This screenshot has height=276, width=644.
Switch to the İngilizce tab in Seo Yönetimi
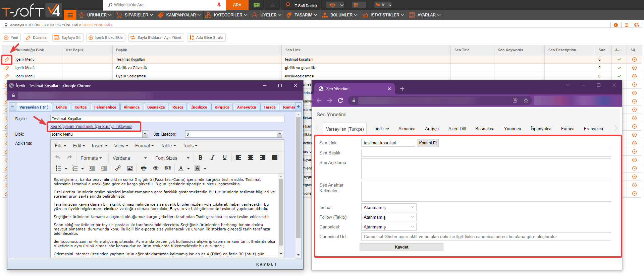click(x=381, y=129)
